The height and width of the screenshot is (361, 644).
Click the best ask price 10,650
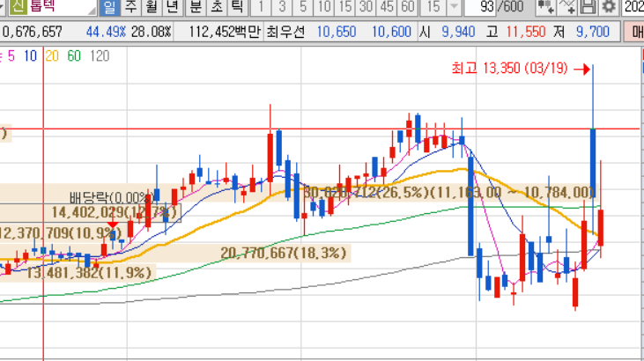tap(336, 32)
